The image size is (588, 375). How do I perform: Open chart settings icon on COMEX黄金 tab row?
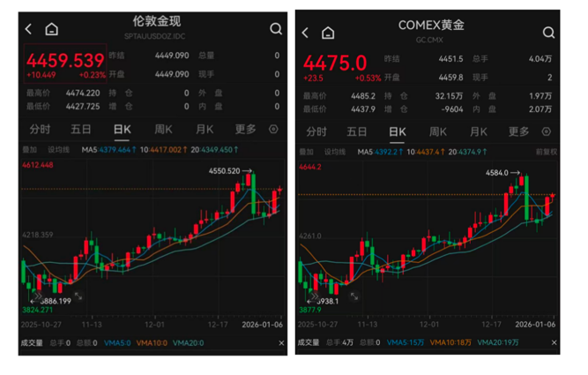548,131
